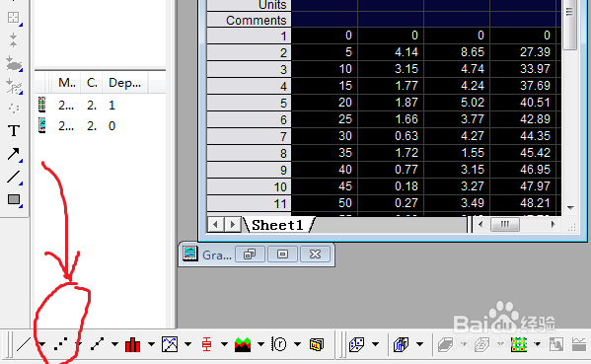Expand the Area graph dropdown arrow

(260, 344)
